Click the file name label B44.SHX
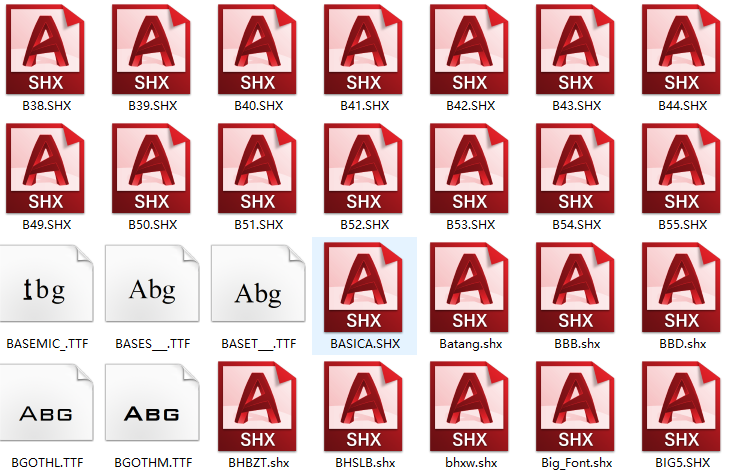 [x=682, y=106]
